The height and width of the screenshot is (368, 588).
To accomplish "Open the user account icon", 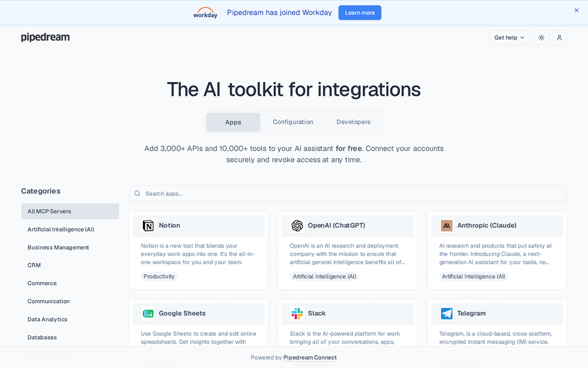I will click(x=559, y=37).
